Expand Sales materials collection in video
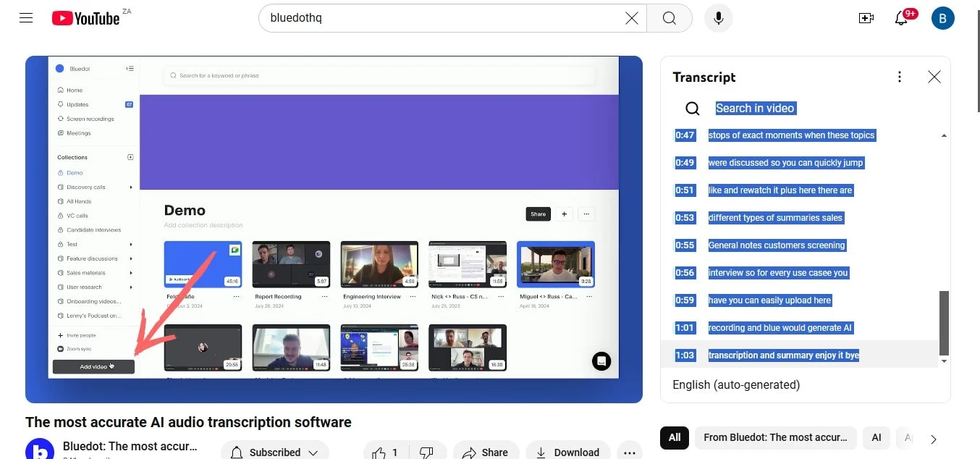This screenshot has height=459, width=980. [131, 273]
